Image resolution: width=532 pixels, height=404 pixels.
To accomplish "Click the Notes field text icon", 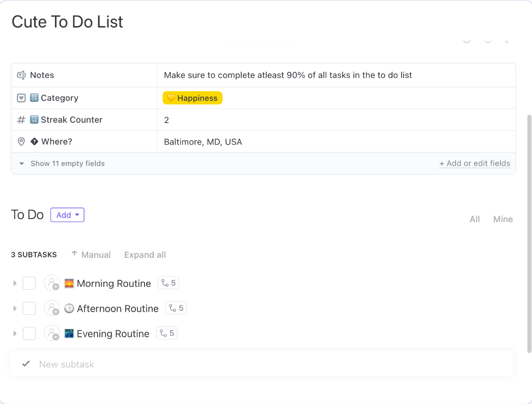I will click(21, 75).
